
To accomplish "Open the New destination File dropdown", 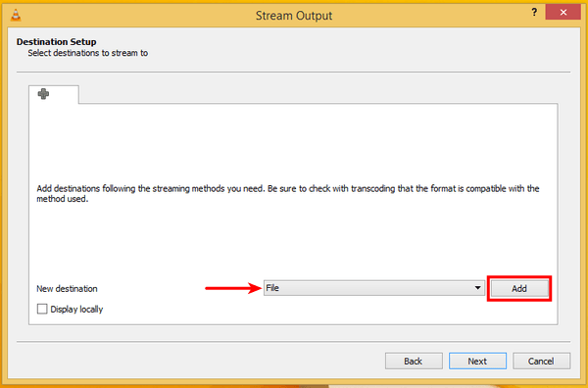I will coord(374,288).
